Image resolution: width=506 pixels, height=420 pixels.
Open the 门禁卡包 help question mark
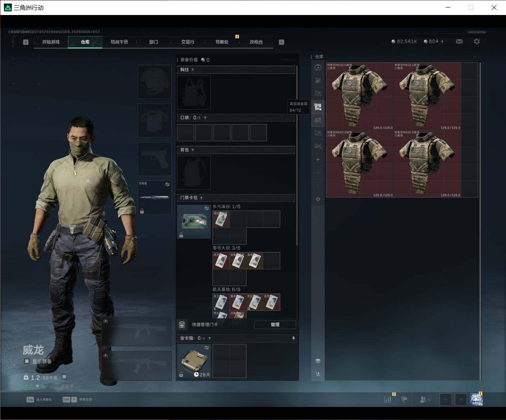point(201,198)
